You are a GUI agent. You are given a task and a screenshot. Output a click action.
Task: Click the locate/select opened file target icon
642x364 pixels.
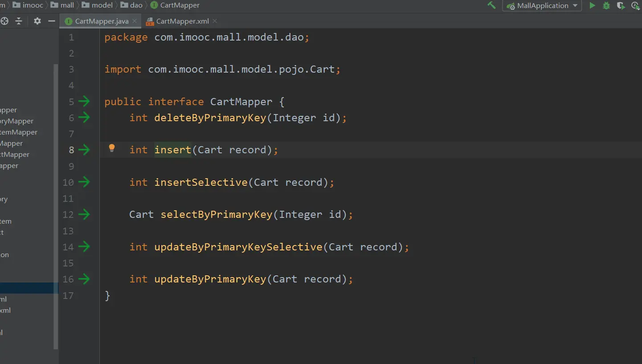pos(4,21)
